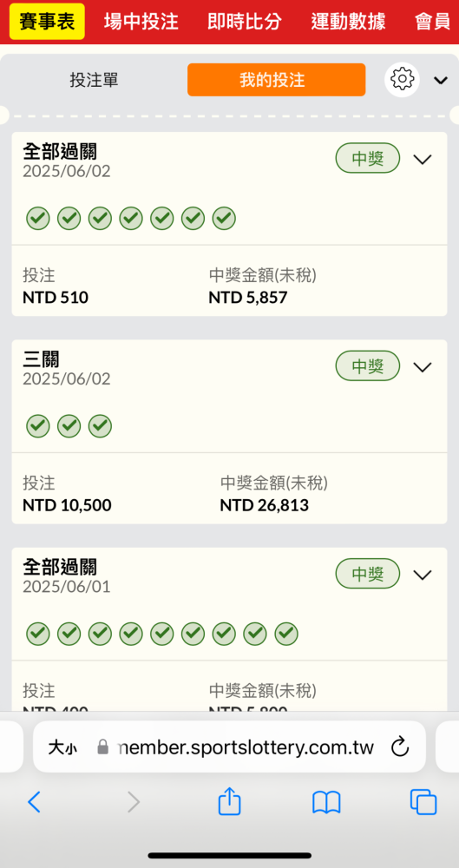
Task: Open Safari bookmarks book icon
Action: tap(326, 802)
